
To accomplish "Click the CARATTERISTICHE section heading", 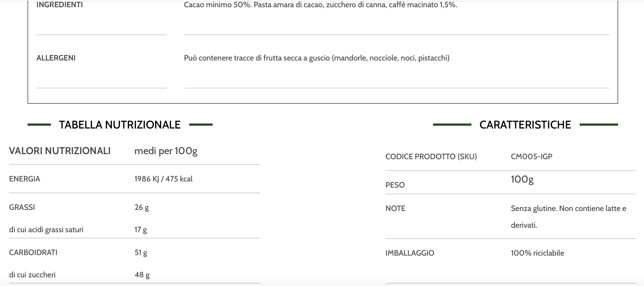I will pyautogui.click(x=525, y=125).
